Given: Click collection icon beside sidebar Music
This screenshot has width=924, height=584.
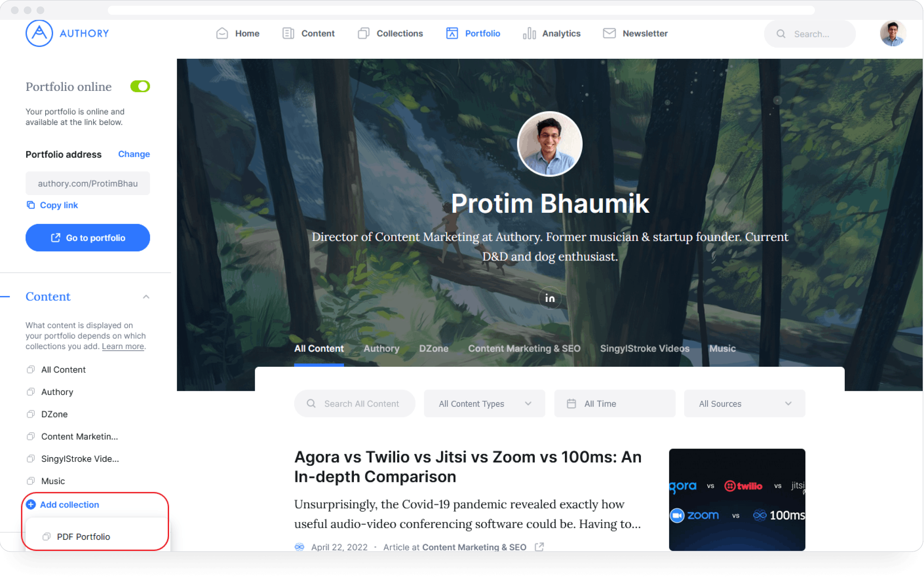Looking at the screenshot, I should pyautogui.click(x=31, y=481).
